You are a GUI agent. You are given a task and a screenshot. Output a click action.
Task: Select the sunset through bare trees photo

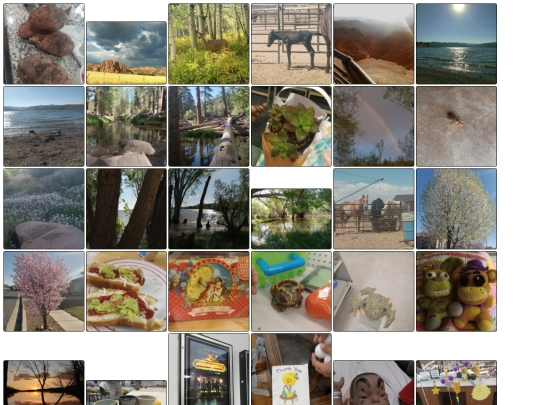[x=44, y=383]
